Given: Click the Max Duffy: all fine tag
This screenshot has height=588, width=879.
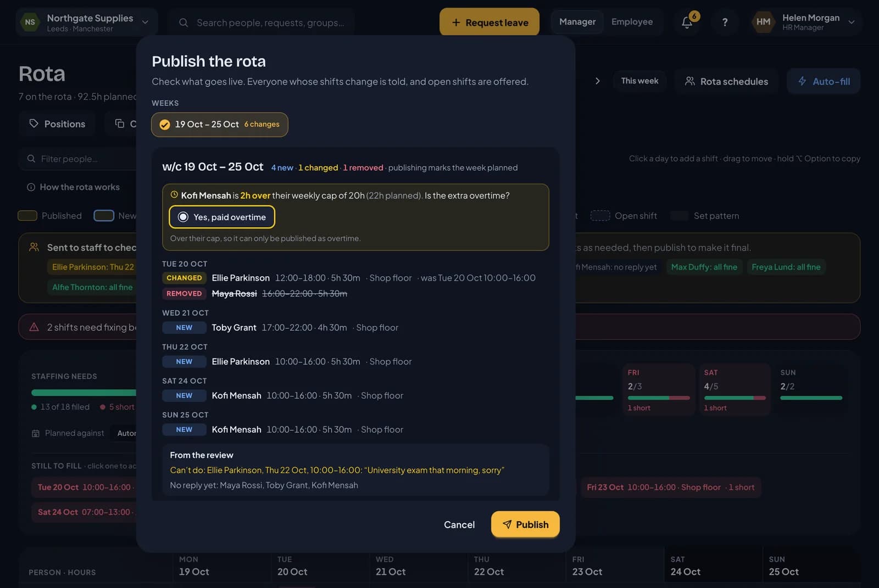Looking at the screenshot, I should pyautogui.click(x=704, y=267).
